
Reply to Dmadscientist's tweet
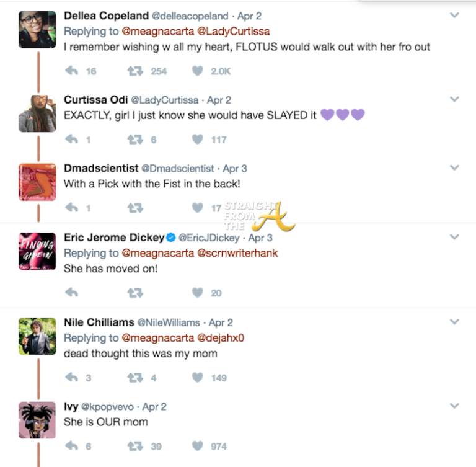pyautogui.click(x=71, y=208)
